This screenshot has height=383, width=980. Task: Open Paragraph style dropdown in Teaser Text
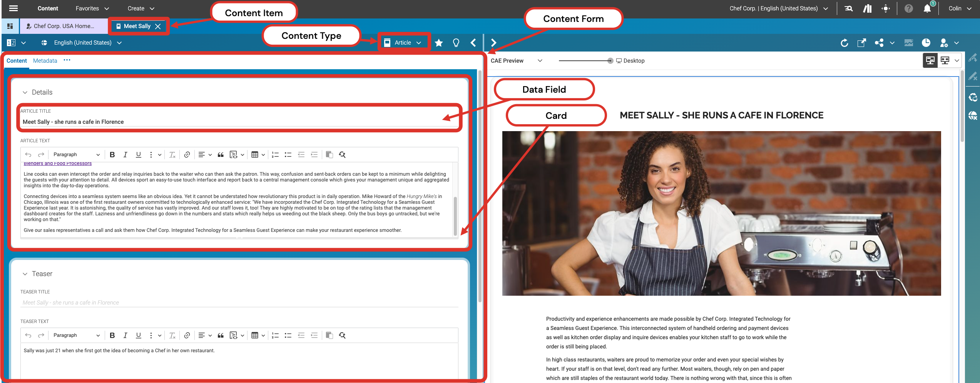(x=76, y=335)
